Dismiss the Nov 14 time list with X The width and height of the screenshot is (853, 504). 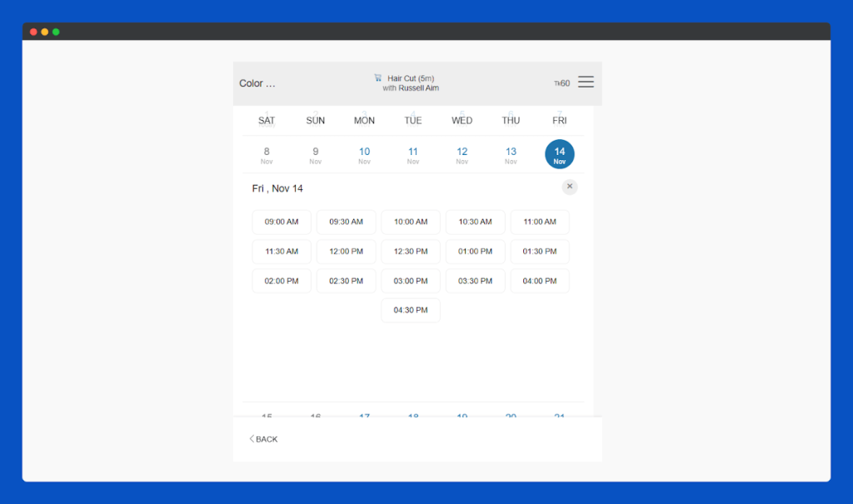(x=570, y=186)
